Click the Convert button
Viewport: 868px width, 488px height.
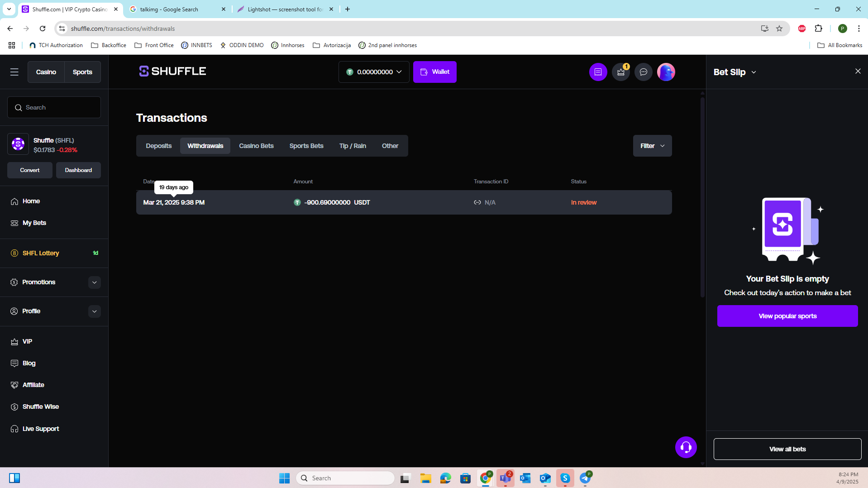pyautogui.click(x=30, y=170)
